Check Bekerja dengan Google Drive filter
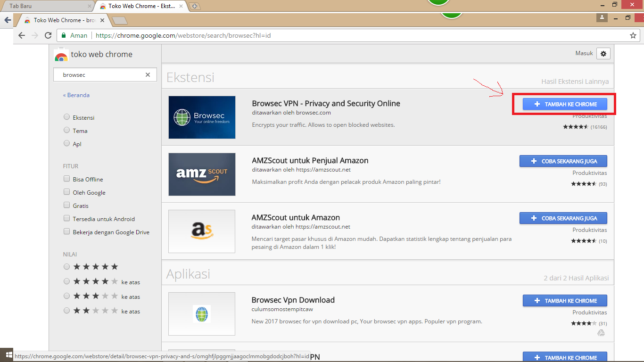 click(x=66, y=232)
